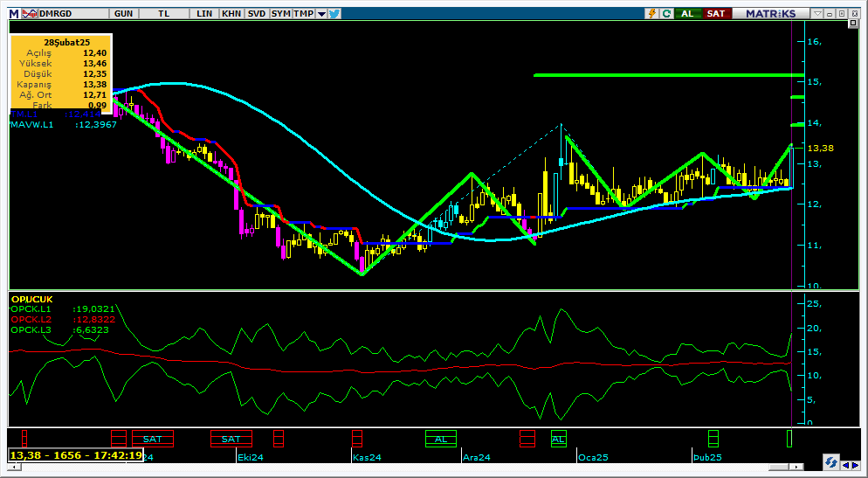Image resolution: width=868 pixels, height=478 pixels.
Task: Share the chart via Twitter icon
Action: coord(334,14)
